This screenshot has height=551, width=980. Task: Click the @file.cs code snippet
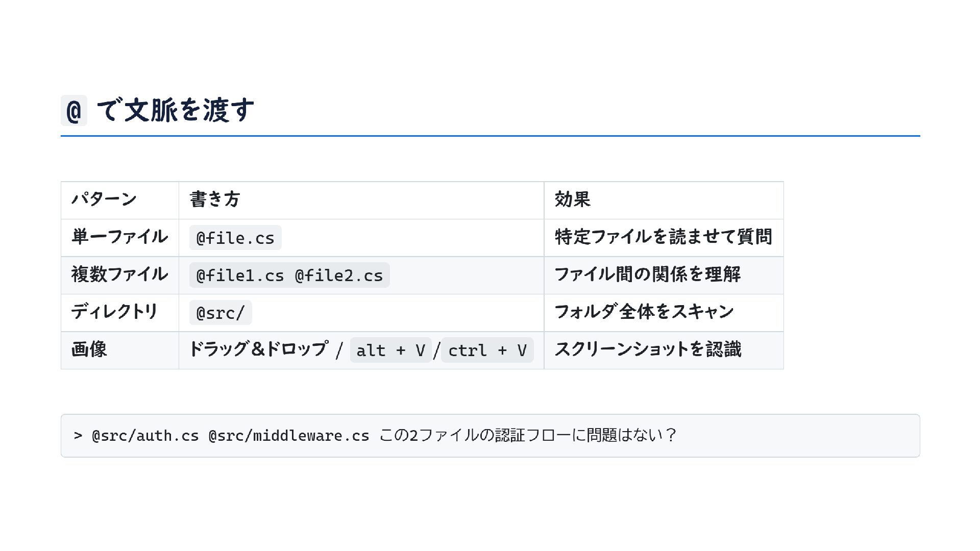coord(235,238)
